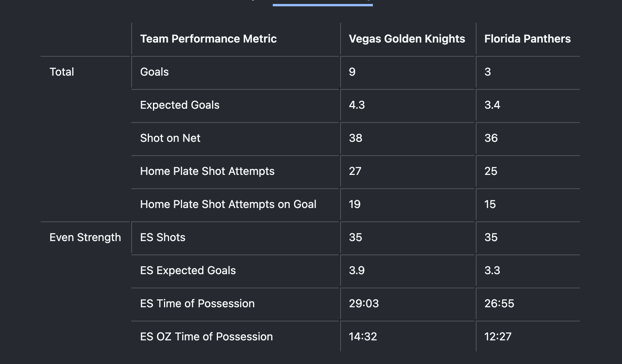This screenshot has width=622, height=364.
Task: Select the Shot on Net label
Action: point(170,138)
